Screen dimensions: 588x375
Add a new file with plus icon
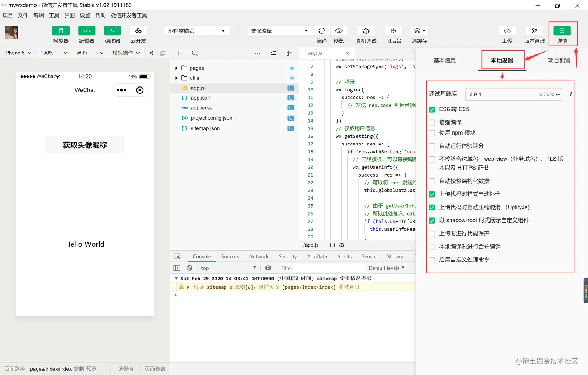point(179,53)
